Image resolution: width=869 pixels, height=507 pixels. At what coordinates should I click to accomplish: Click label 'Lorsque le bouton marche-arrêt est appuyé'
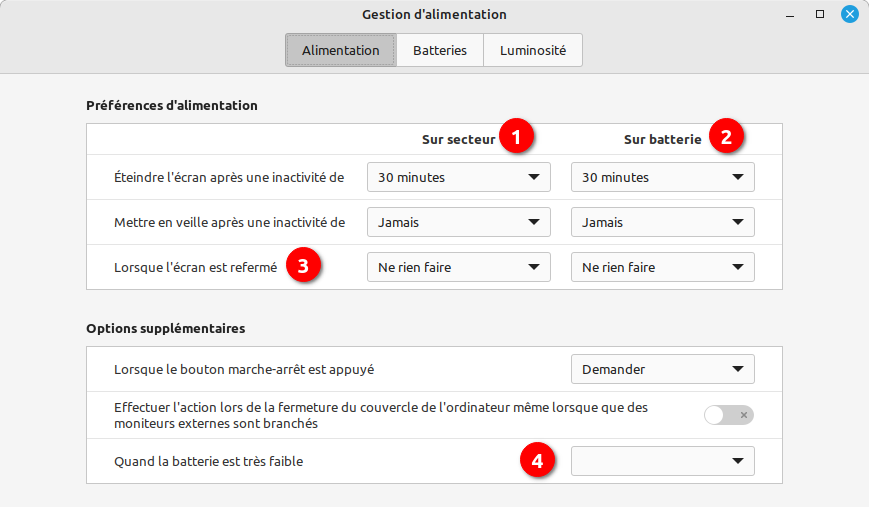(x=244, y=370)
